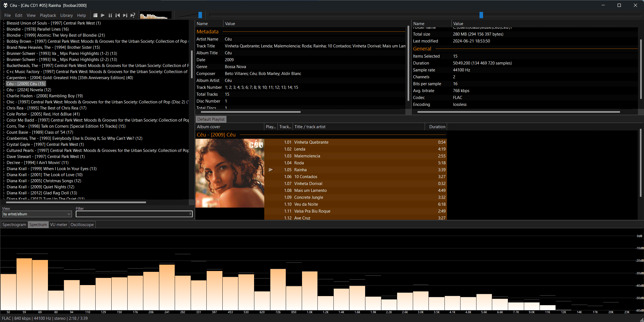Click the Céu - [2009] Céu group header
This screenshot has height=322, width=644.
tap(321, 135)
